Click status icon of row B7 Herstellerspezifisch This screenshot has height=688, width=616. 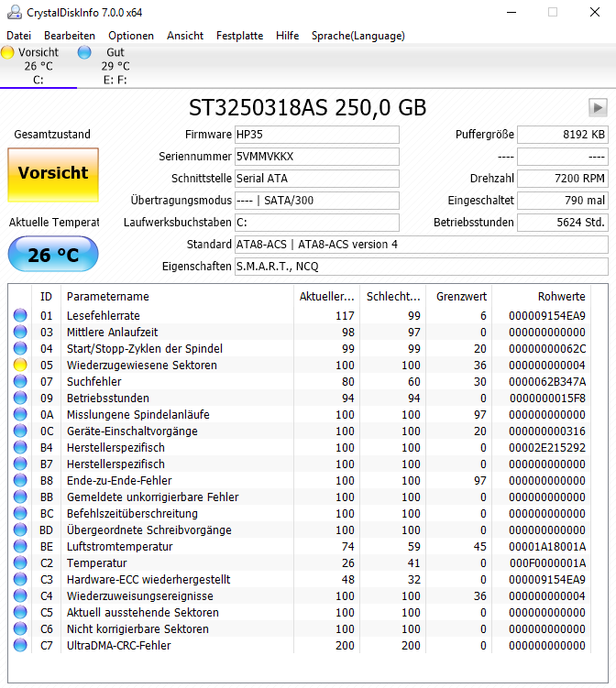point(20,464)
